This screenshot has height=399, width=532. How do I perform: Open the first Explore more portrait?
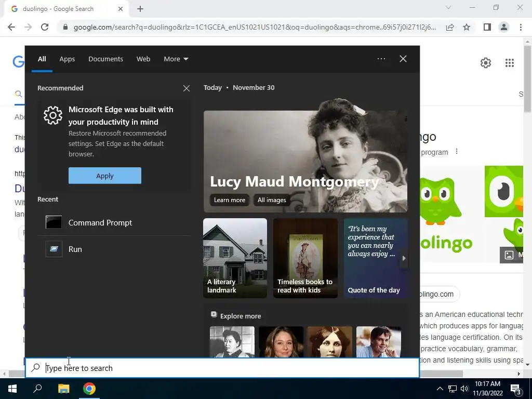pos(232,342)
